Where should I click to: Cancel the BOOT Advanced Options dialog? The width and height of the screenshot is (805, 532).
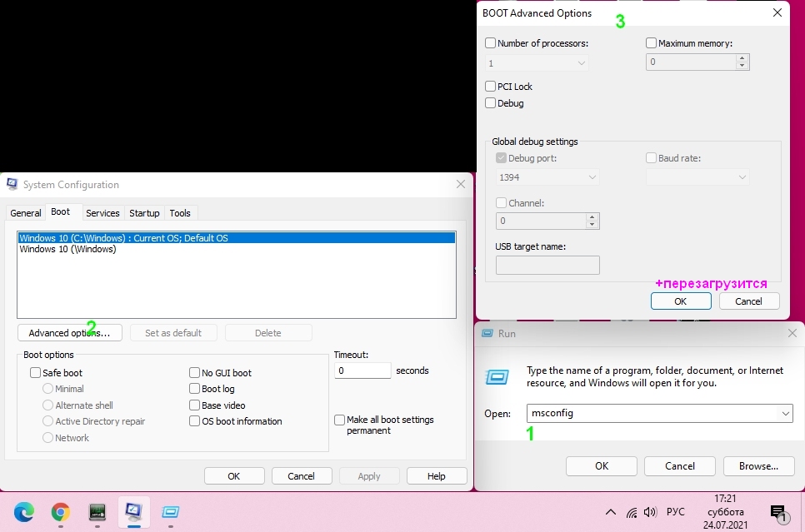(749, 301)
